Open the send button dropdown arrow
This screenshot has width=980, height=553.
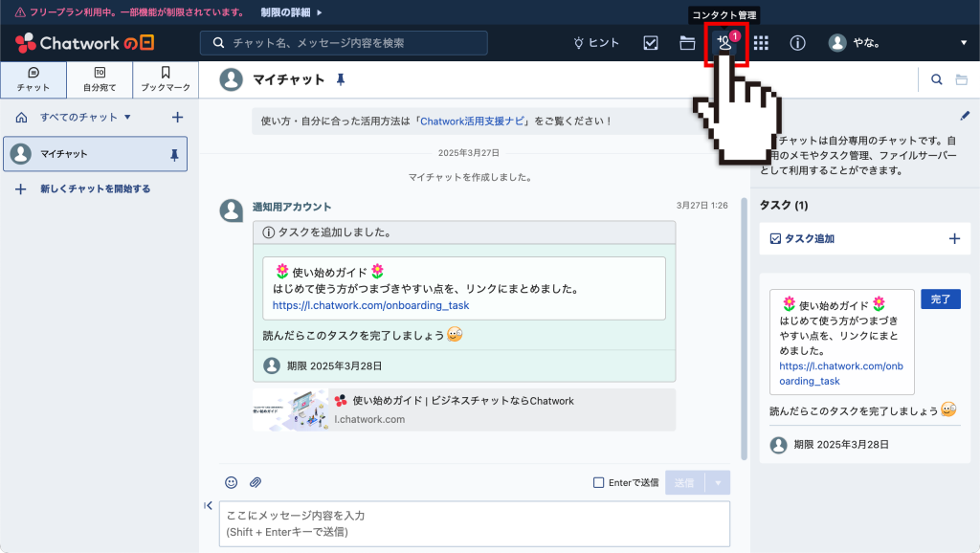[x=720, y=482]
